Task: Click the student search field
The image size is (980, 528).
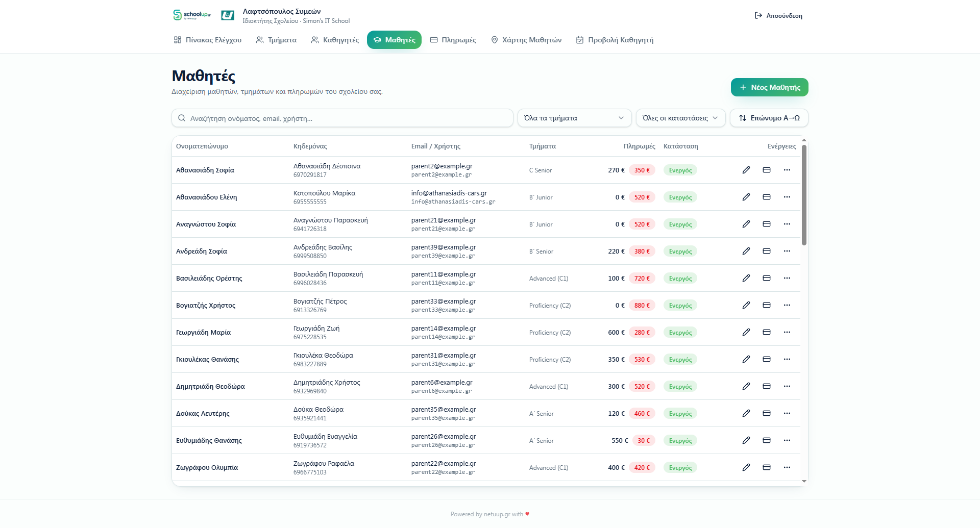Action: coord(342,118)
